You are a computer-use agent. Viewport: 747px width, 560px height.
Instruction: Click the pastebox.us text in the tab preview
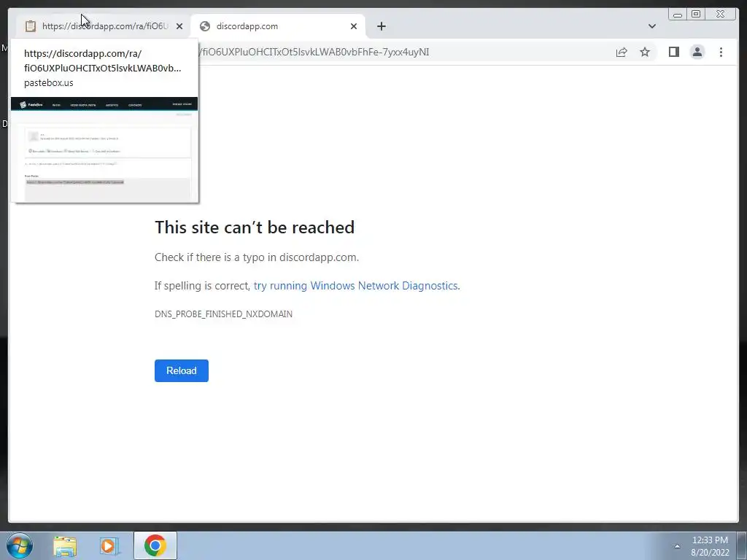[49, 83]
